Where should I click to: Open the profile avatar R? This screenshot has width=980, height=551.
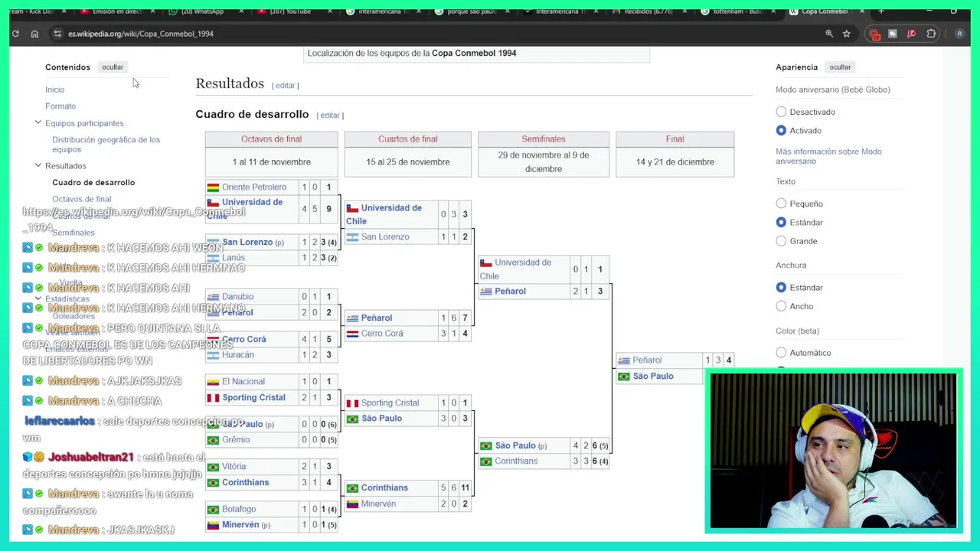pos(959,34)
